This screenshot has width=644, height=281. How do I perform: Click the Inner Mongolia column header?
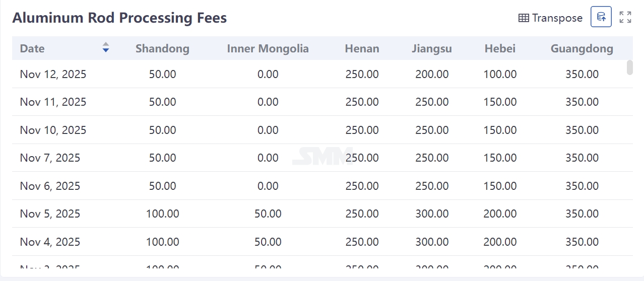coord(268,48)
